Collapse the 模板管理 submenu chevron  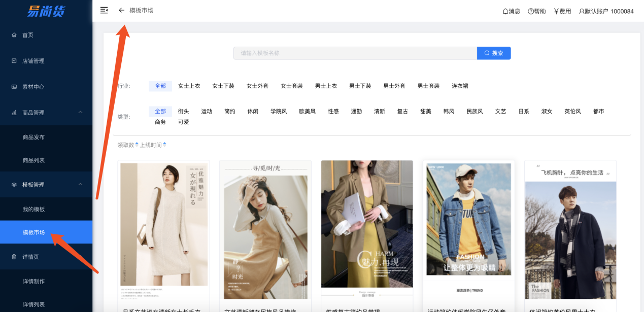point(80,185)
